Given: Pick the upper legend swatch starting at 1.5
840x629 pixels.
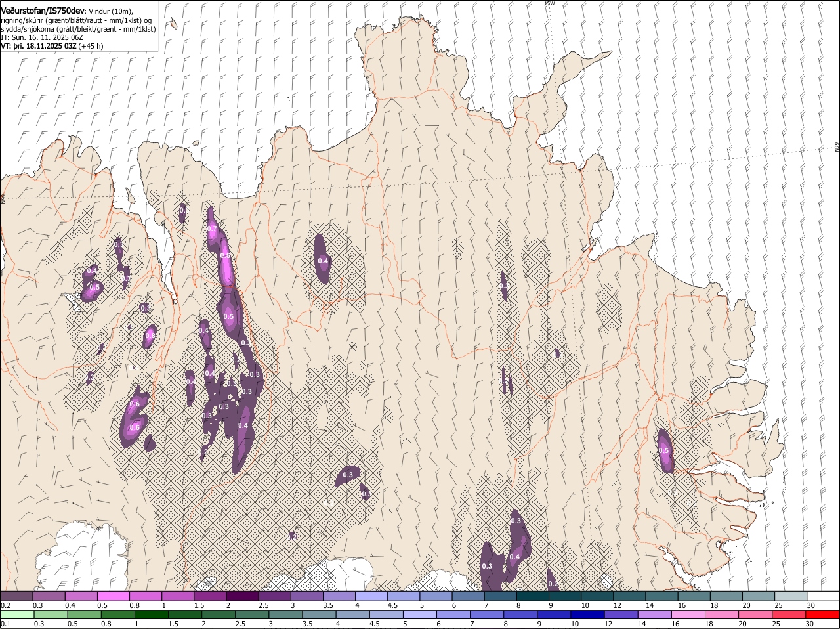Looking at the screenshot, I should coord(210,596).
